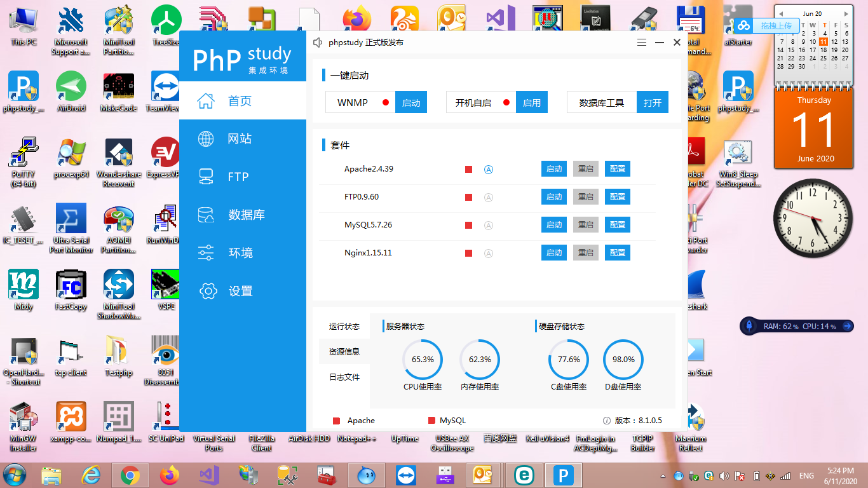
Task: Click the red status square beside MySQL5.7.26
Action: click(x=469, y=226)
